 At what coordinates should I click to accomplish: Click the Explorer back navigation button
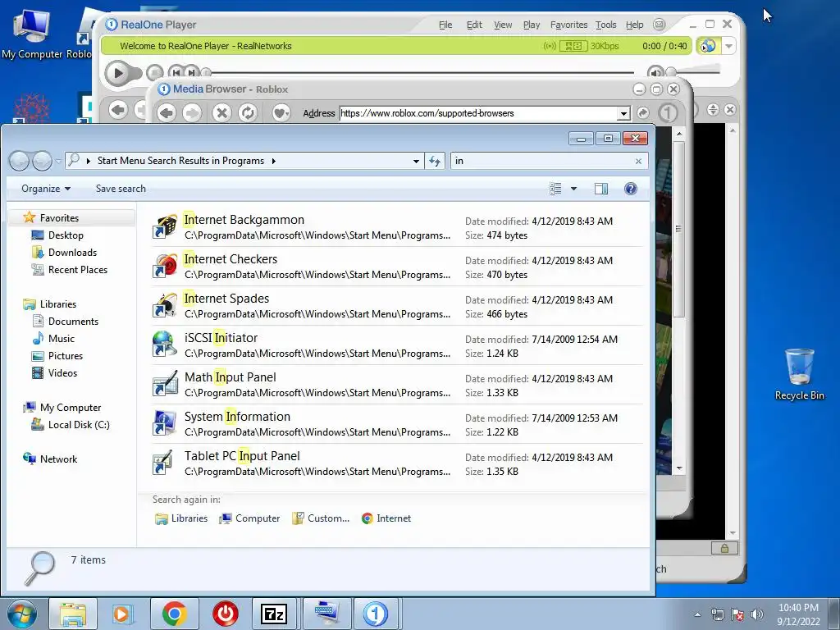[x=20, y=160]
